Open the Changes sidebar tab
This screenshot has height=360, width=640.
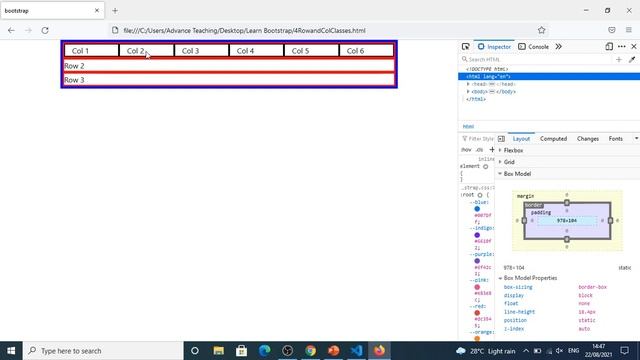pos(588,139)
